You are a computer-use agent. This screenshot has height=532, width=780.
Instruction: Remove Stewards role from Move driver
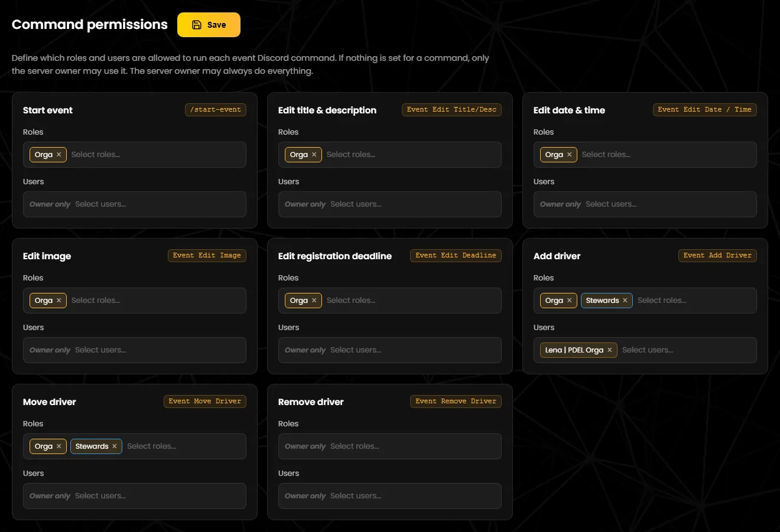pos(114,446)
